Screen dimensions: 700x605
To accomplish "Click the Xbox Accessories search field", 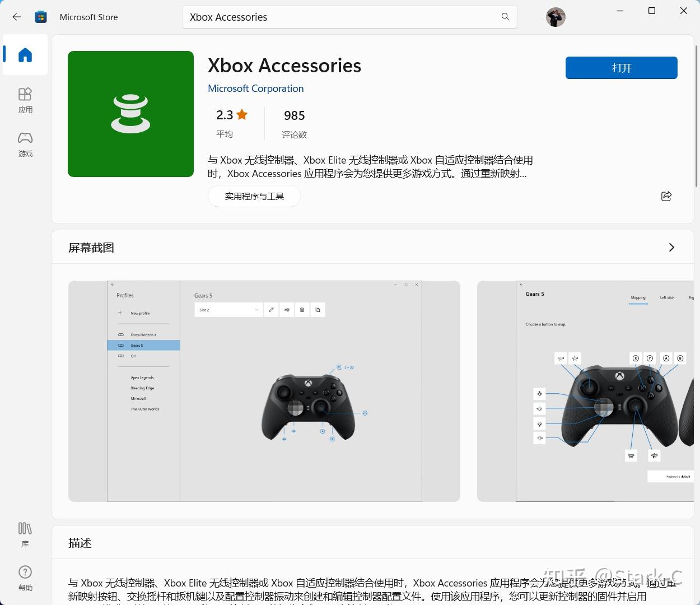I will click(349, 17).
